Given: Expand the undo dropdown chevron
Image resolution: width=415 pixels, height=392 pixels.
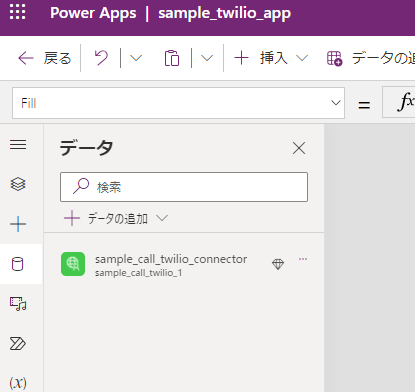Looking at the screenshot, I should tap(136, 58).
